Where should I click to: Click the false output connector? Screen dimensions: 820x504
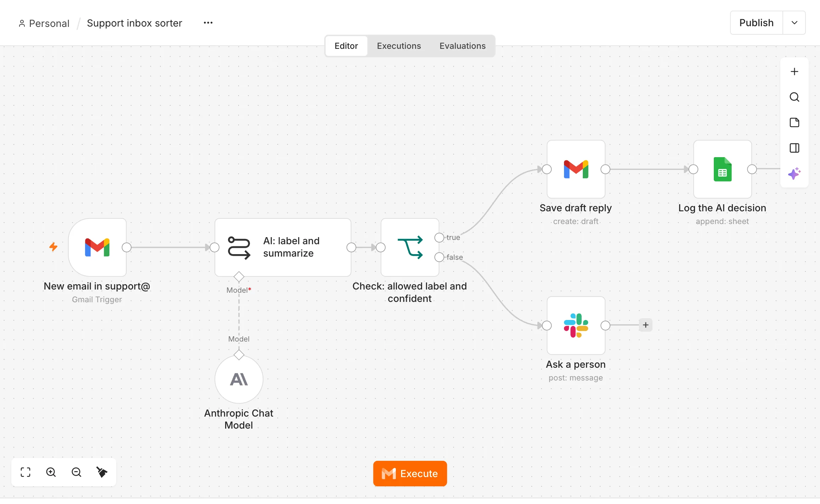click(x=439, y=257)
